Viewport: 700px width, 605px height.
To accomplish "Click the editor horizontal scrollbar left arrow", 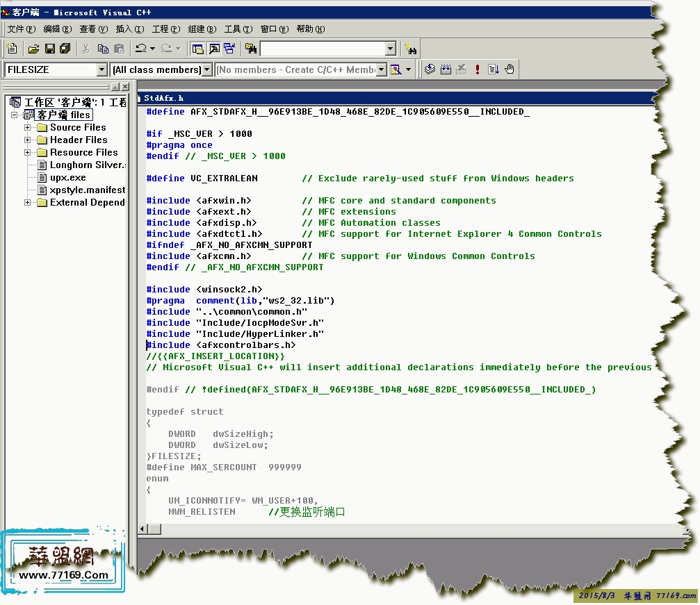I will coord(142,529).
